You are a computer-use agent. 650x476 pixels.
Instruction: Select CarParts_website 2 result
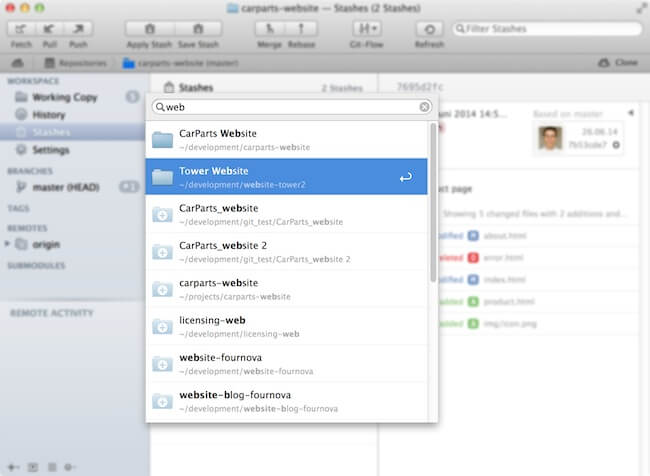286,251
